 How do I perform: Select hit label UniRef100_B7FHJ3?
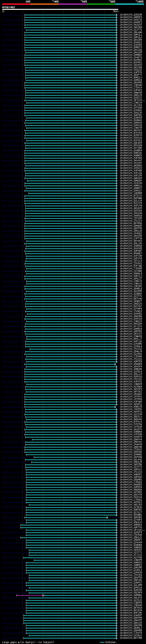point(131,422)
